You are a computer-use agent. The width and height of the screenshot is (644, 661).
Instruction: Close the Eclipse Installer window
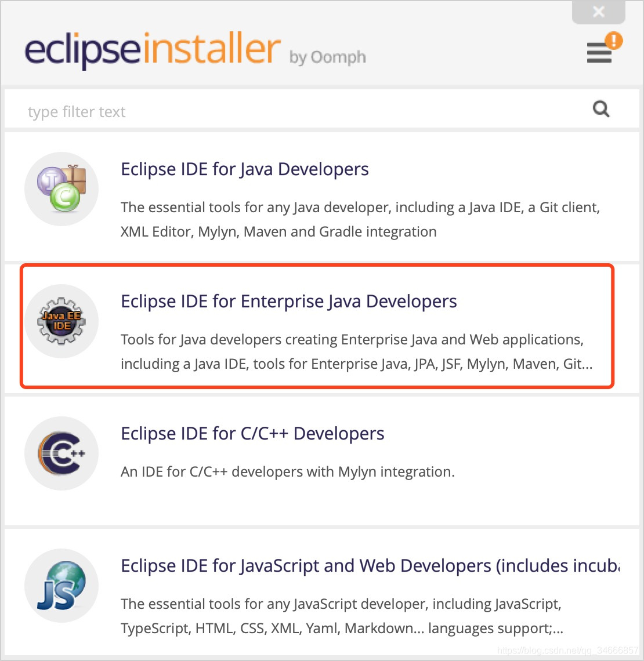598,12
